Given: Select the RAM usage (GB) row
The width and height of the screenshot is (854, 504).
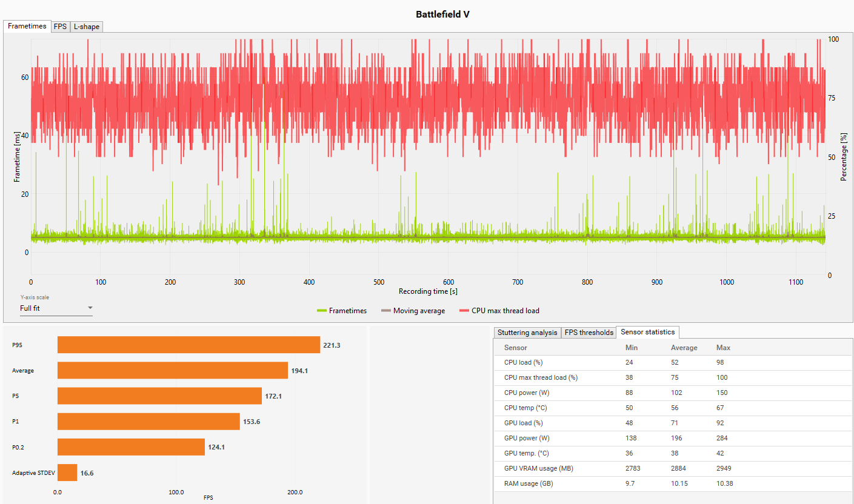Looking at the screenshot, I should click(x=673, y=484).
